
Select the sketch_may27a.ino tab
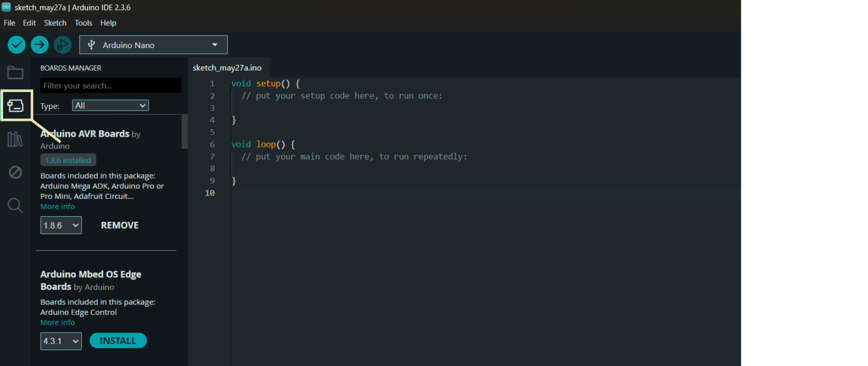click(227, 68)
